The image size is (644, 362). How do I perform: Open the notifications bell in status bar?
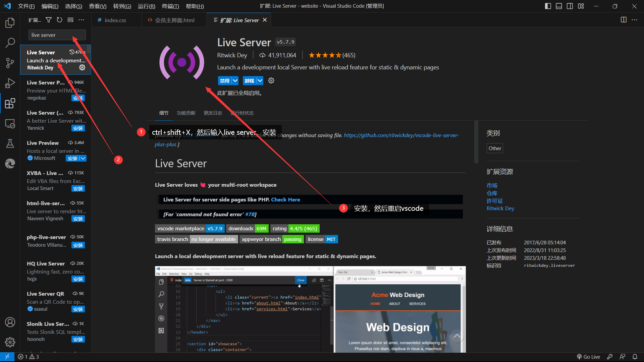tap(635, 357)
